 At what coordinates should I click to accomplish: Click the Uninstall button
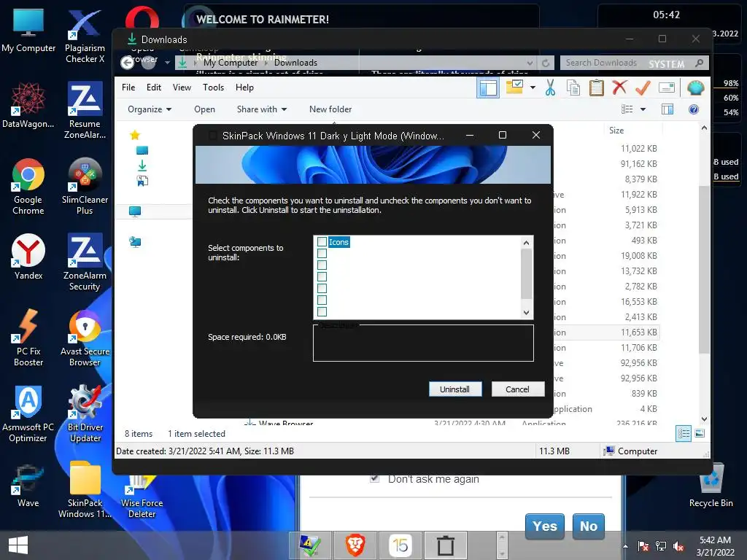coord(454,389)
